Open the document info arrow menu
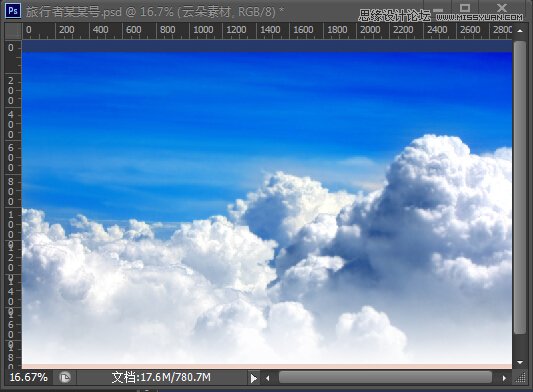The height and width of the screenshot is (392, 533). tap(254, 378)
